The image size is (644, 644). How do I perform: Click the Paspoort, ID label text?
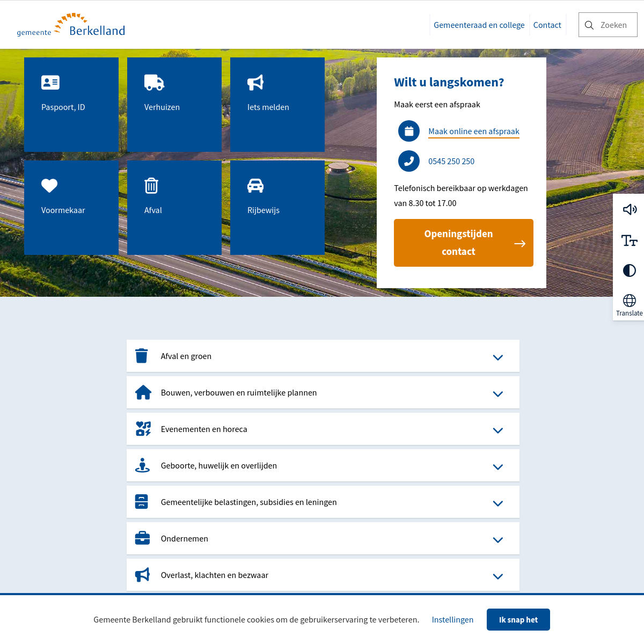(x=63, y=107)
